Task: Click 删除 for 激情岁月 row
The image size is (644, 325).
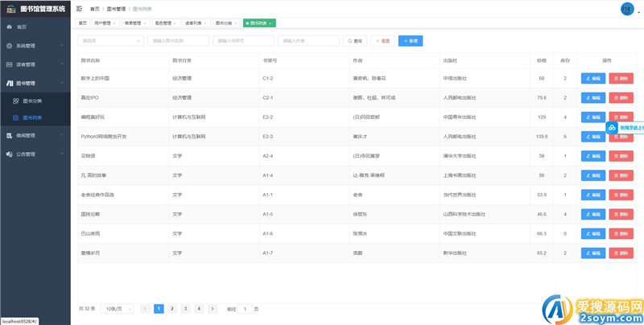Action: click(x=621, y=253)
